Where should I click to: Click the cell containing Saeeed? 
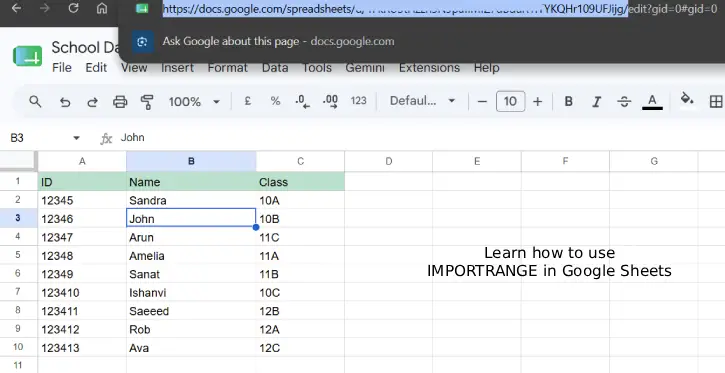click(x=191, y=311)
